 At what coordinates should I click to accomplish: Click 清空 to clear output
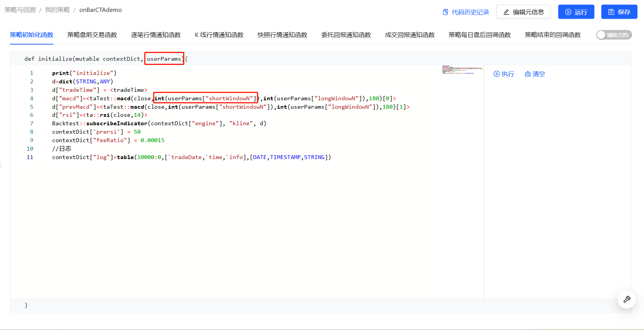(535, 74)
